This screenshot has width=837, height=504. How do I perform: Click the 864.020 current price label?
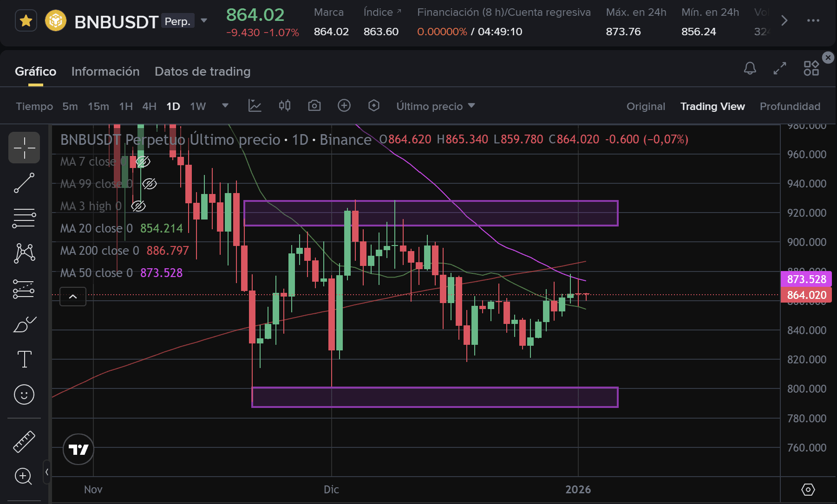[x=806, y=295]
